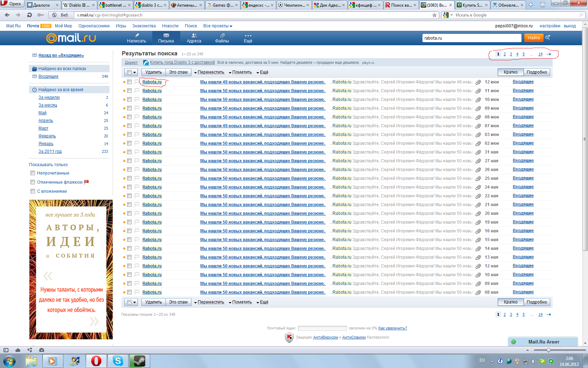
Task: Switch to the Чемпион browser tab
Action: point(294,5)
